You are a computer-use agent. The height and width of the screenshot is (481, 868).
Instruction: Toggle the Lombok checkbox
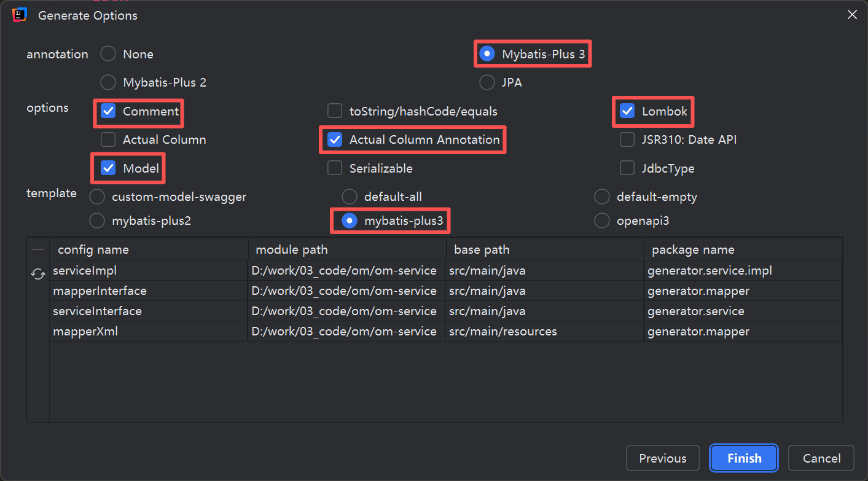pos(627,111)
